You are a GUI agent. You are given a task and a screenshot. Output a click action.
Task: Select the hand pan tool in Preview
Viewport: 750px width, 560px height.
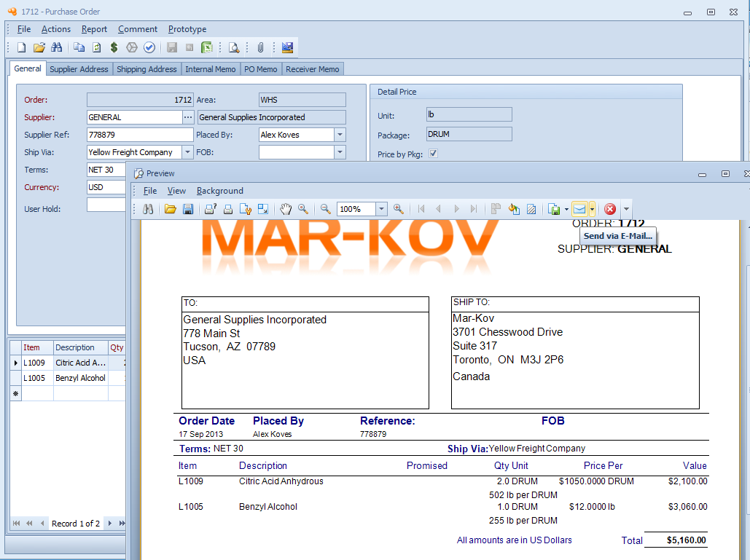[286, 209]
